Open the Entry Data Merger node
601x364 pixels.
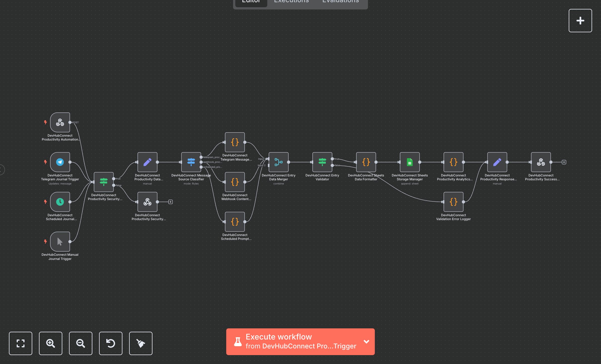tap(279, 162)
